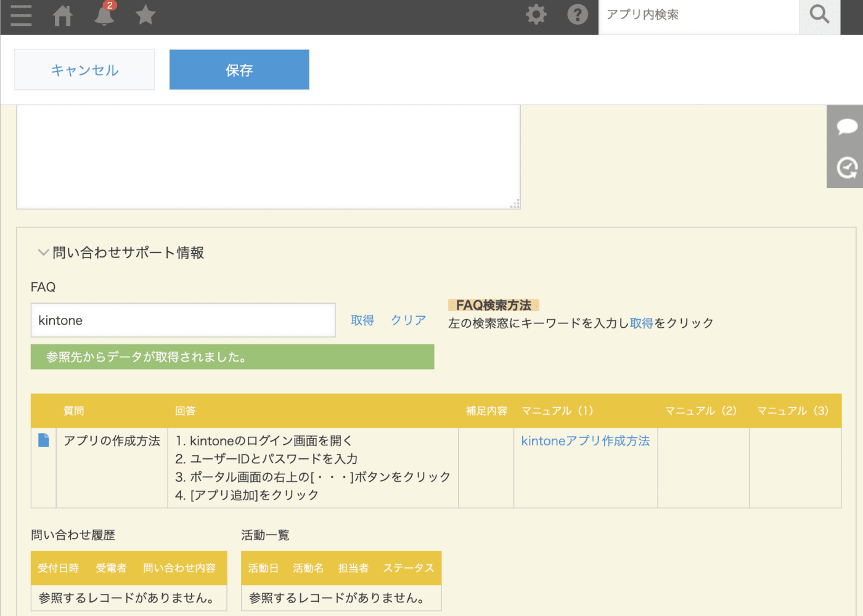
Task: Click the 問い合わせ履歴 section label
Action: pos(73,535)
